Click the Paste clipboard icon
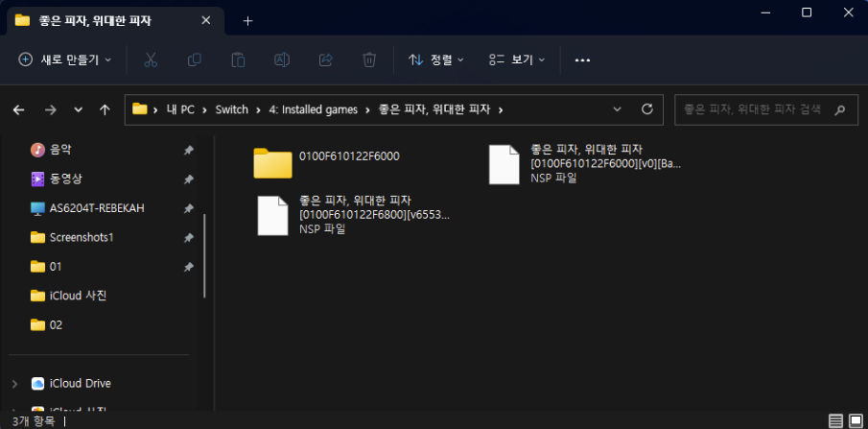 pos(238,60)
